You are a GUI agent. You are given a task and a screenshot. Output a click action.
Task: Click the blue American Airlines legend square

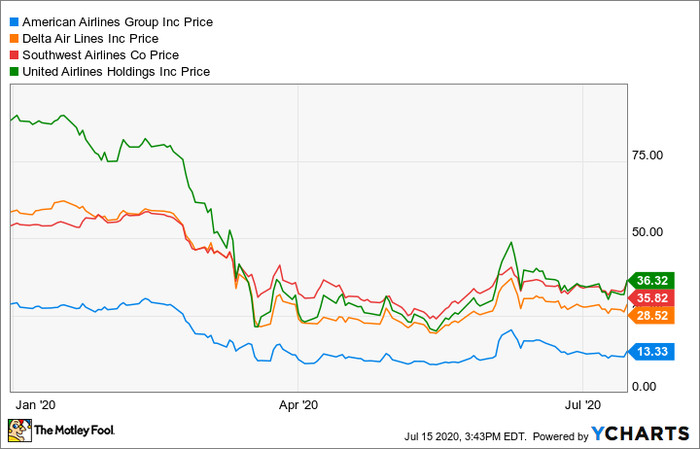pos(12,21)
